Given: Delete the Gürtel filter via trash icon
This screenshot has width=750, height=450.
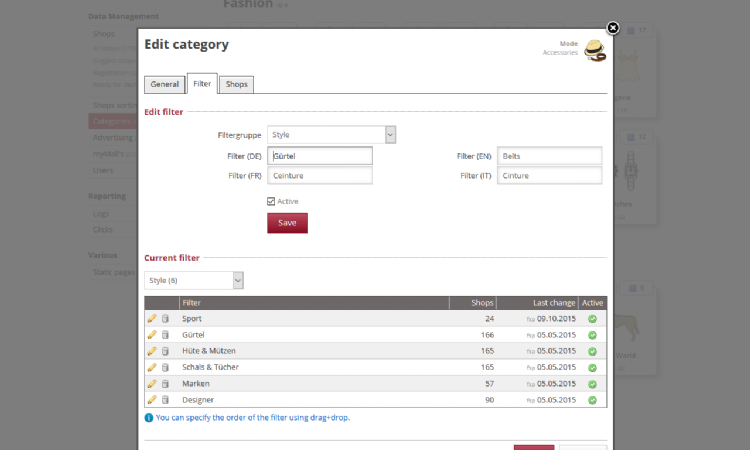Looking at the screenshot, I should pos(165,335).
